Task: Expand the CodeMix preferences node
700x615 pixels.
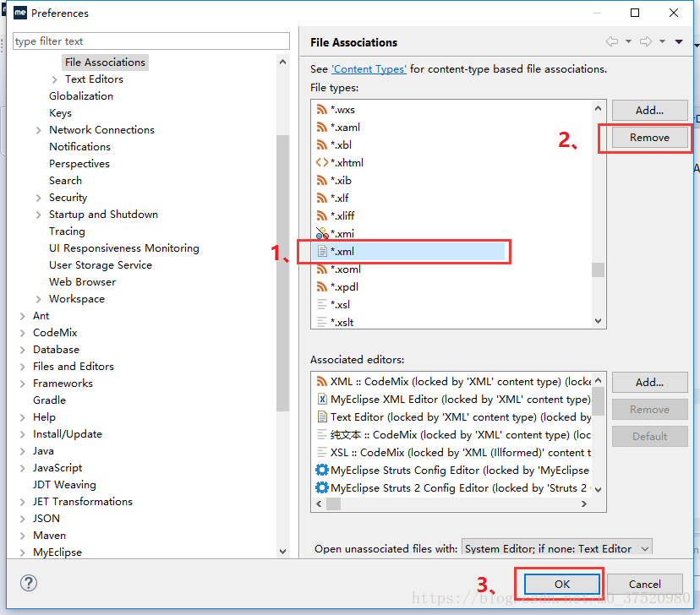Action: [22, 333]
